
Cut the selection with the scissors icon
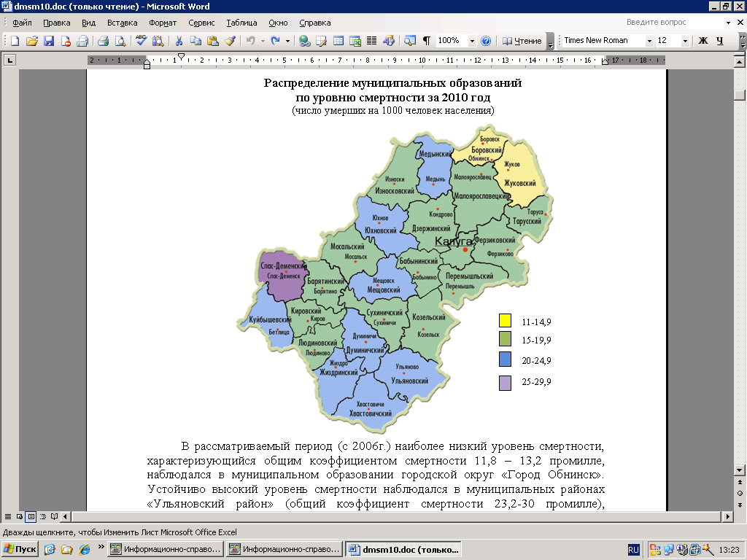(x=179, y=41)
